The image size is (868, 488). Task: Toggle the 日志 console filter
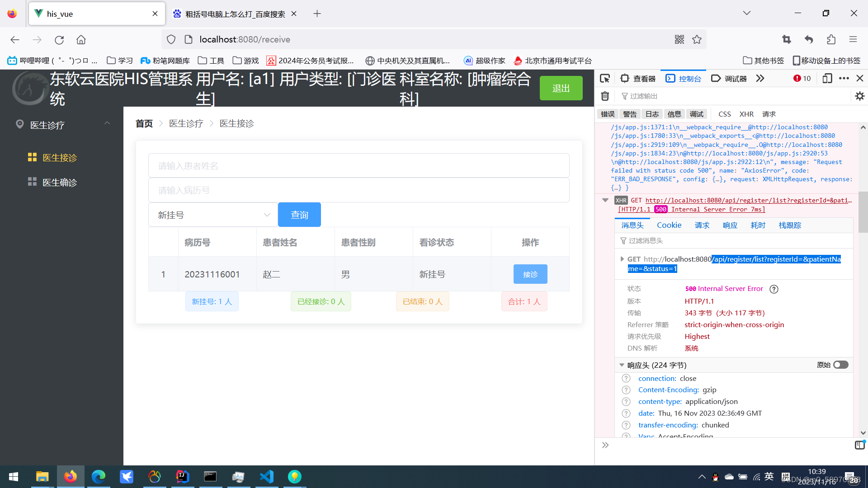tap(652, 114)
